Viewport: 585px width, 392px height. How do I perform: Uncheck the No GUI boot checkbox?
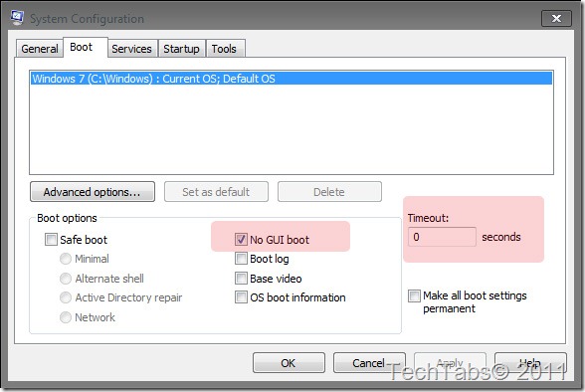pos(241,239)
